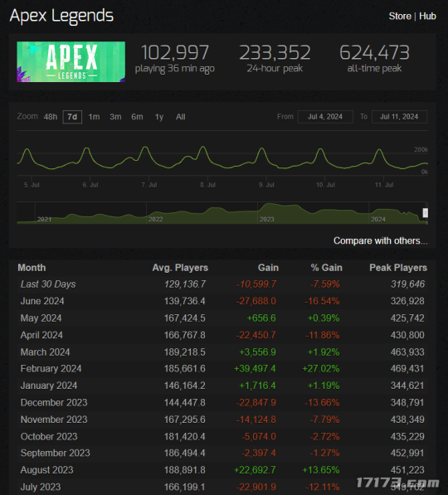Click the % Gain column header
This screenshot has height=495, width=448.
(x=326, y=268)
